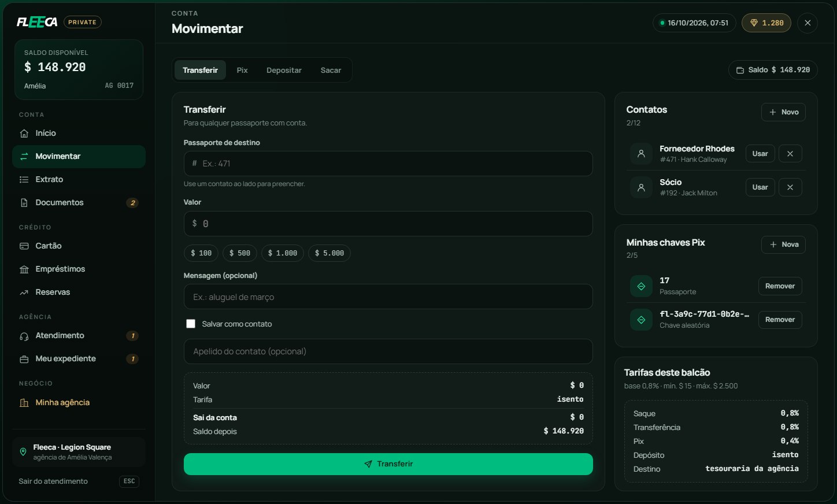Use the Sócio contact
837x504 pixels.
point(760,187)
